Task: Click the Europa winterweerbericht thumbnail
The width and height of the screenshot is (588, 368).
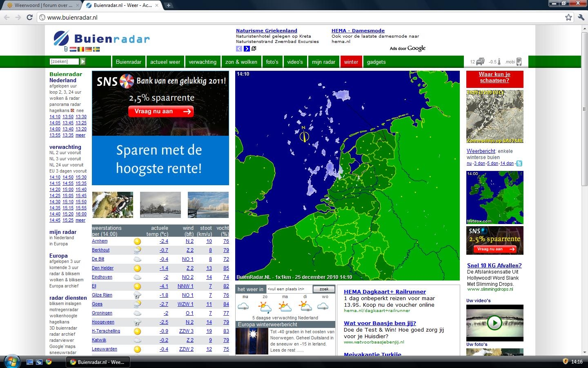Action: coord(252,341)
